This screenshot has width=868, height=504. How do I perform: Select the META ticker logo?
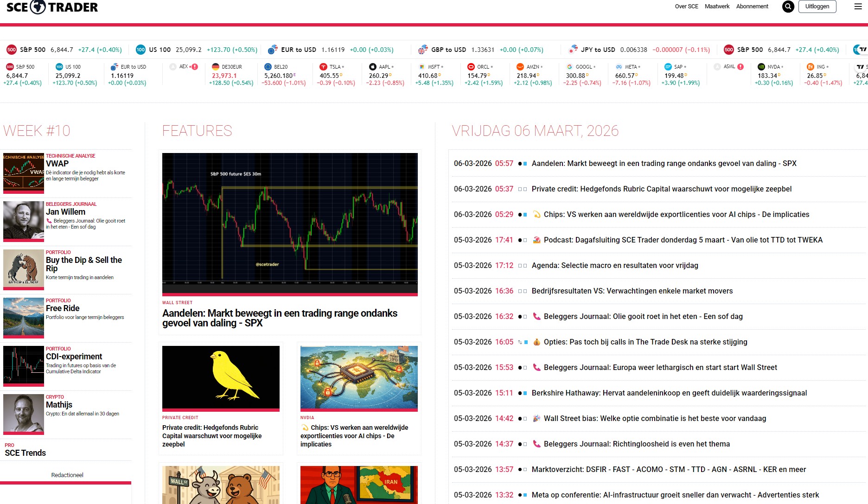coord(619,67)
